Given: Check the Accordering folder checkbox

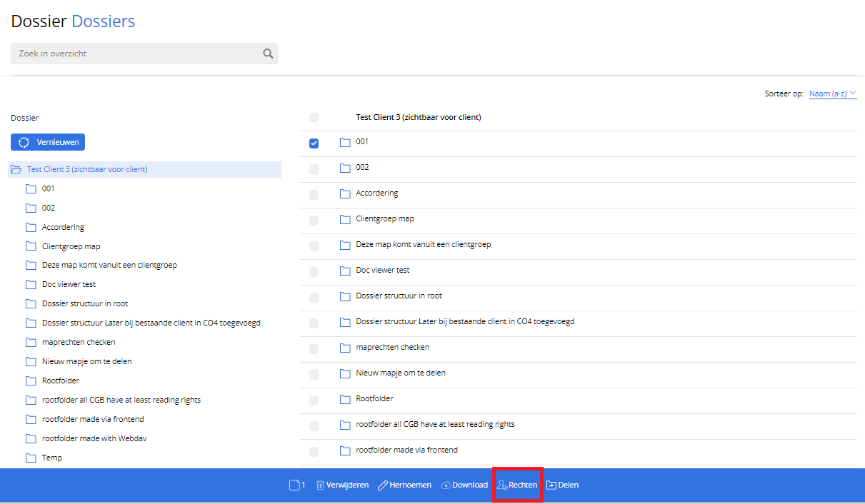Looking at the screenshot, I should click(314, 195).
